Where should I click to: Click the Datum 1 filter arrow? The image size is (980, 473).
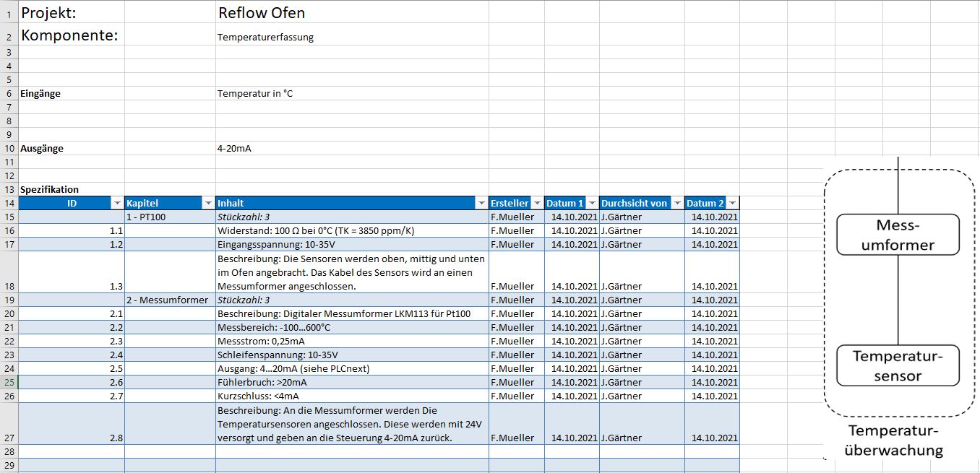coord(592,204)
